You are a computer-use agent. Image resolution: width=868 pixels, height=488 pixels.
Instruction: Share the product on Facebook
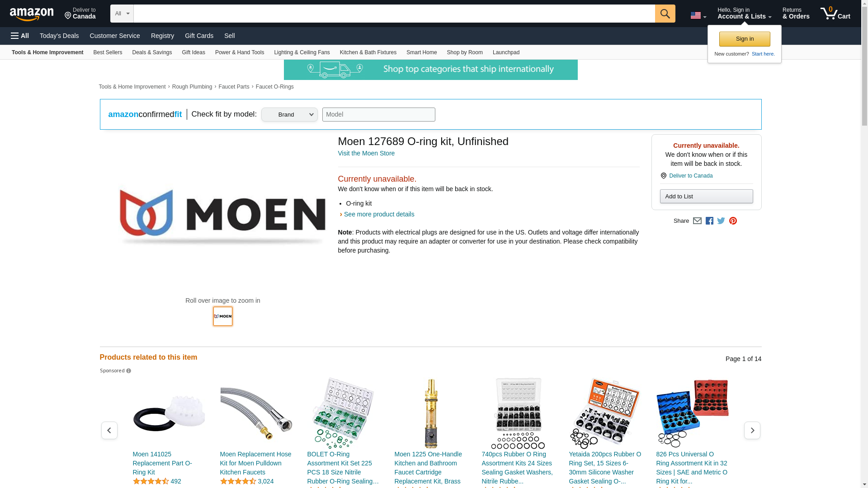point(709,221)
